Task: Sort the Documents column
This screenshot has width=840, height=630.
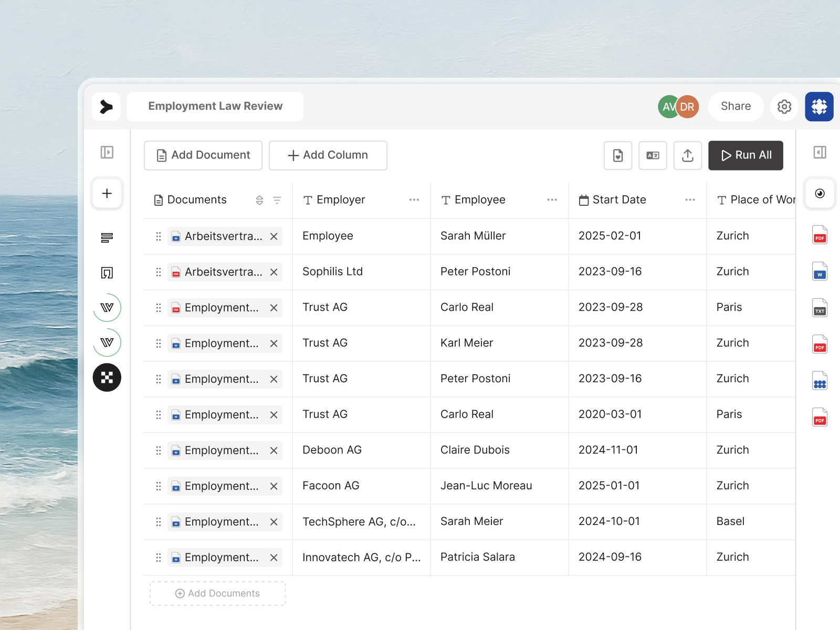Action: (259, 200)
